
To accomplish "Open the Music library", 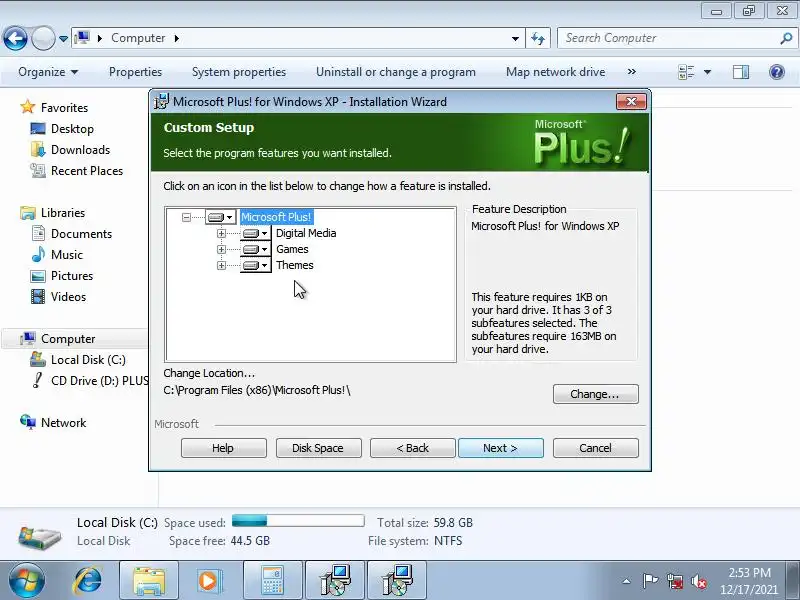I will pos(67,255).
